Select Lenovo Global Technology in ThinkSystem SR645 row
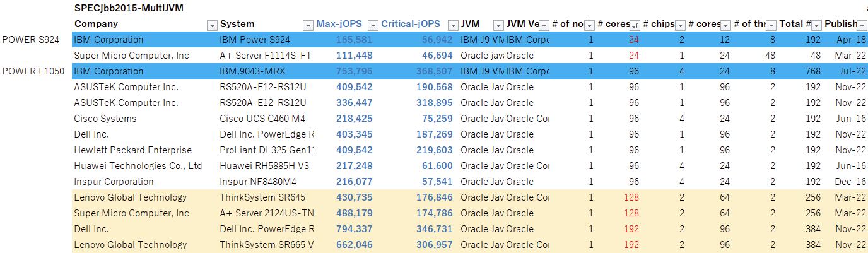 131,197
